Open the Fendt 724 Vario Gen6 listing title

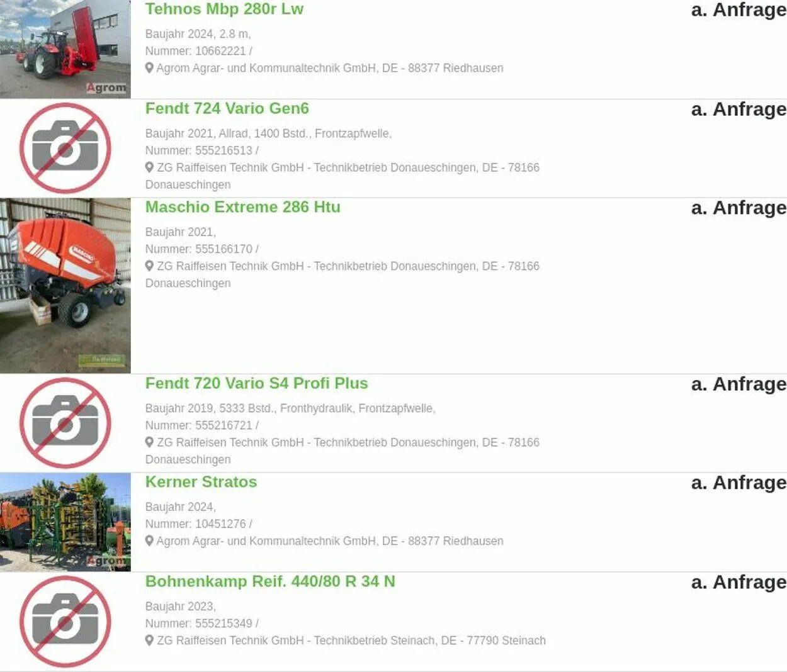[x=227, y=108]
